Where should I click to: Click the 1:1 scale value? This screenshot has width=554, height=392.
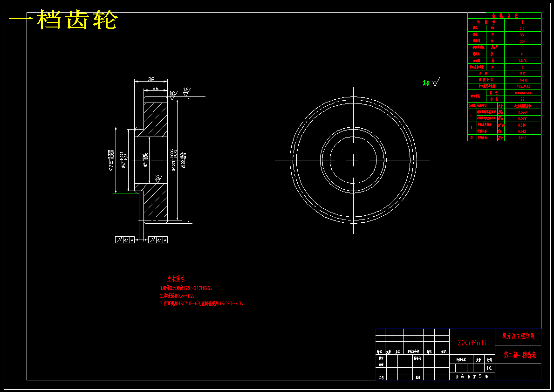tap(489, 368)
